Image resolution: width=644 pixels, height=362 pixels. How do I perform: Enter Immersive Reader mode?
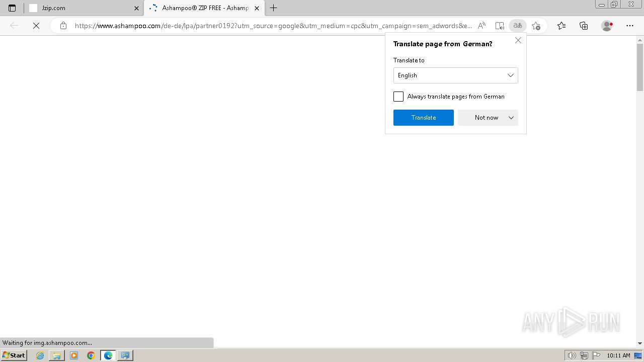[x=500, y=26]
